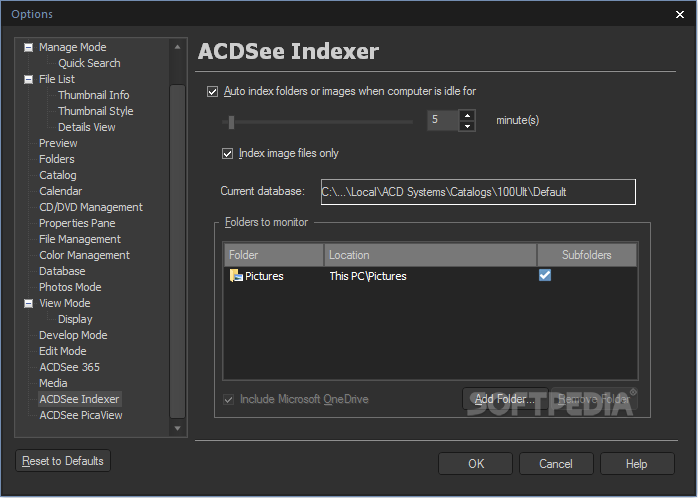Select CD/DVD Management in tree
The width and height of the screenshot is (698, 498).
click(x=91, y=207)
